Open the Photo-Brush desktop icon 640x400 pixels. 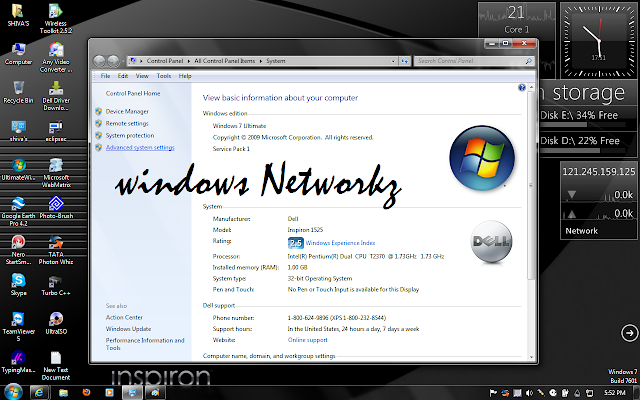[56, 208]
